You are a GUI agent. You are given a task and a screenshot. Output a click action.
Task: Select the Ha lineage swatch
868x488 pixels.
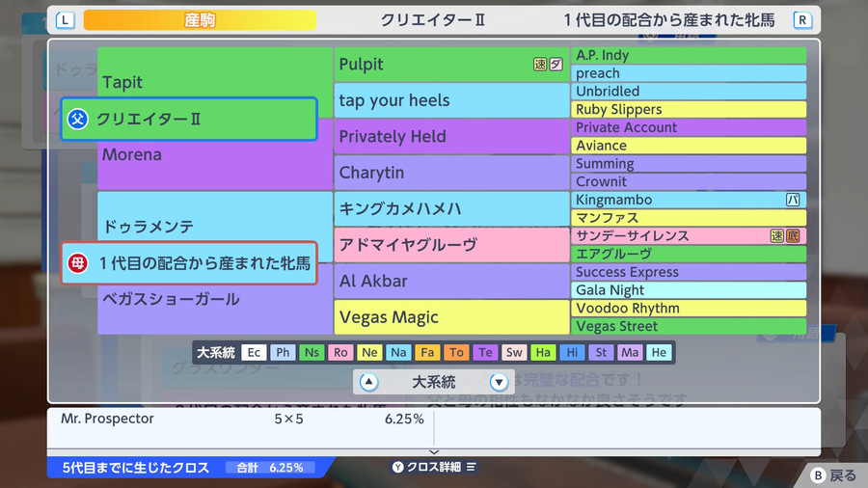click(x=543, y=352)
